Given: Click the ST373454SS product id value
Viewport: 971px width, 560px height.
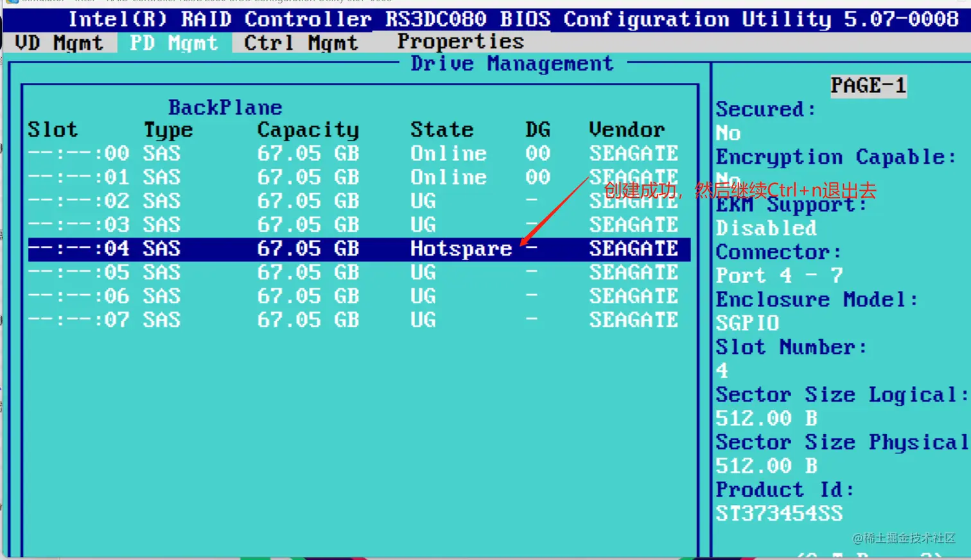Looking at the screenshot, I should 779,513.
